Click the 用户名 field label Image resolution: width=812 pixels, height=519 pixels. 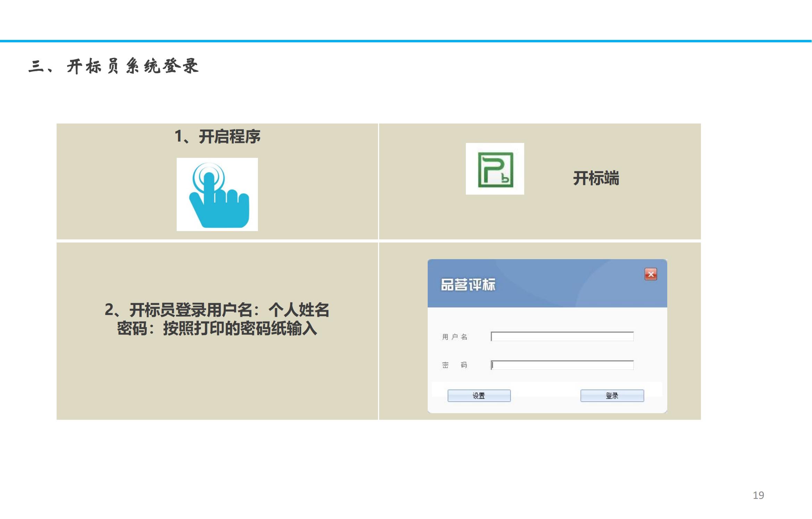click(455, 337)
